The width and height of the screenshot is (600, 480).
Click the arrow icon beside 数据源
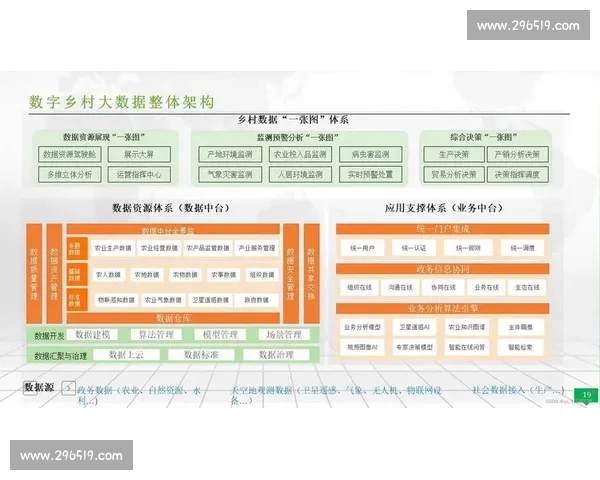point(67,388)
